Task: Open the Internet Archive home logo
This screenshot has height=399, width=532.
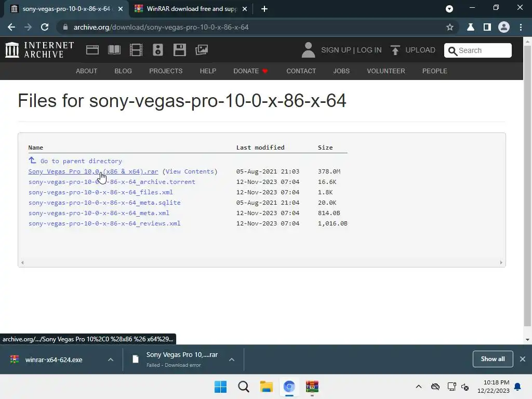Action: coord(39,50)
